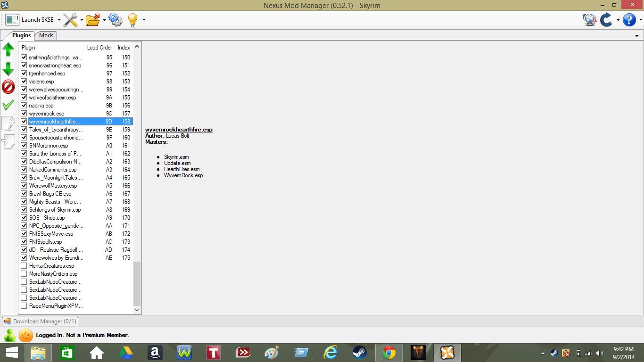Click the green checkmark enable all icon
This screenshot has width=644, height=362.
coord(8,105)
